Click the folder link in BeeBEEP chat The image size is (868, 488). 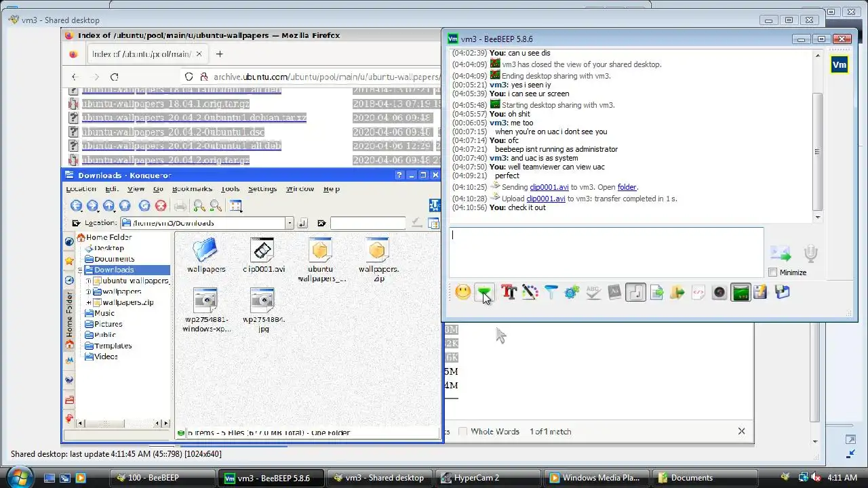[627, 187]
